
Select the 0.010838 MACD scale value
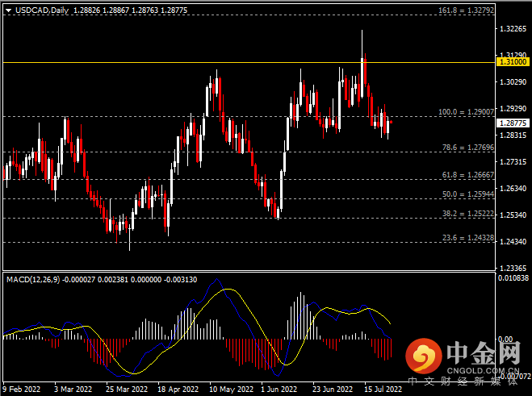513,278
